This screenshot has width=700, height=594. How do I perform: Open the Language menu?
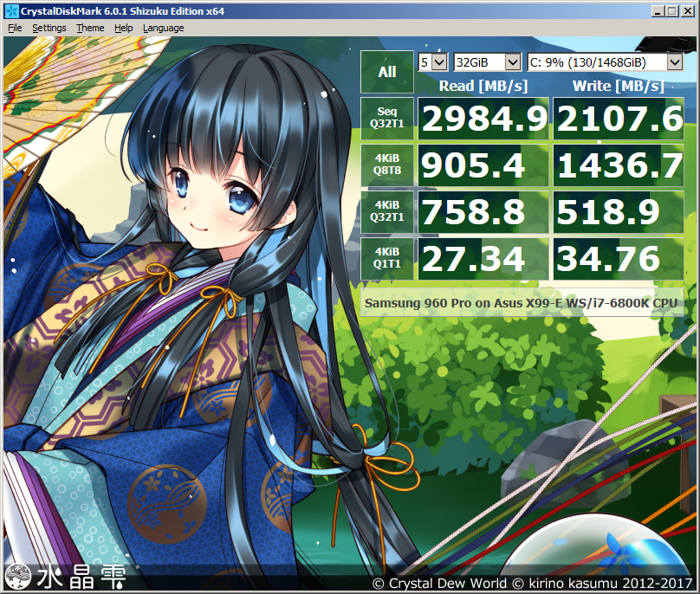tap(163, 28)
